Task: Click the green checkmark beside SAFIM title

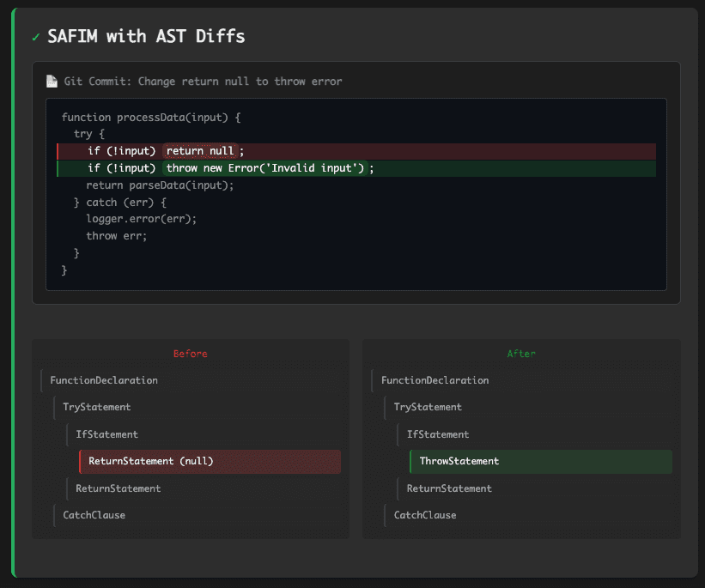Action: click(x=35, y=37)
